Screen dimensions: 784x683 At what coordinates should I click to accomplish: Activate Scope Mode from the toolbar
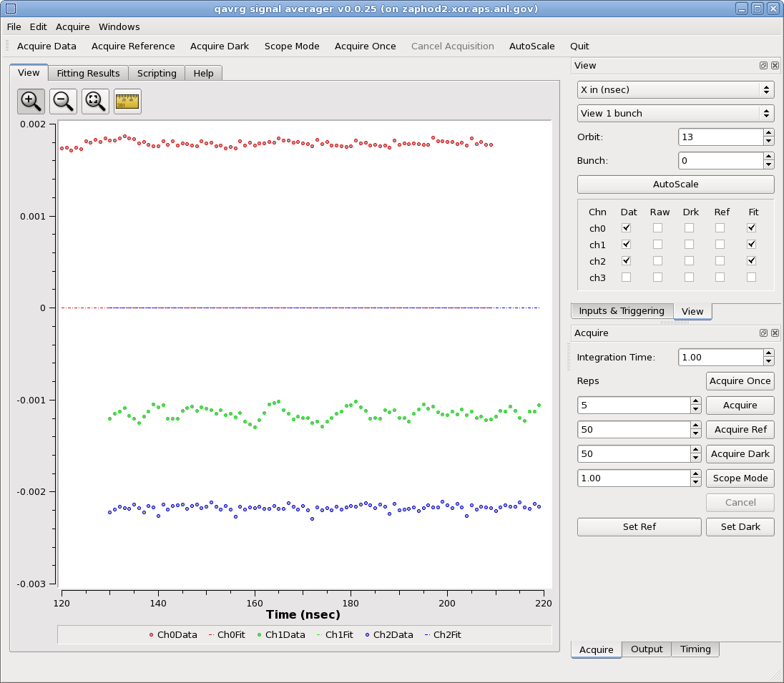pos(292,46)
